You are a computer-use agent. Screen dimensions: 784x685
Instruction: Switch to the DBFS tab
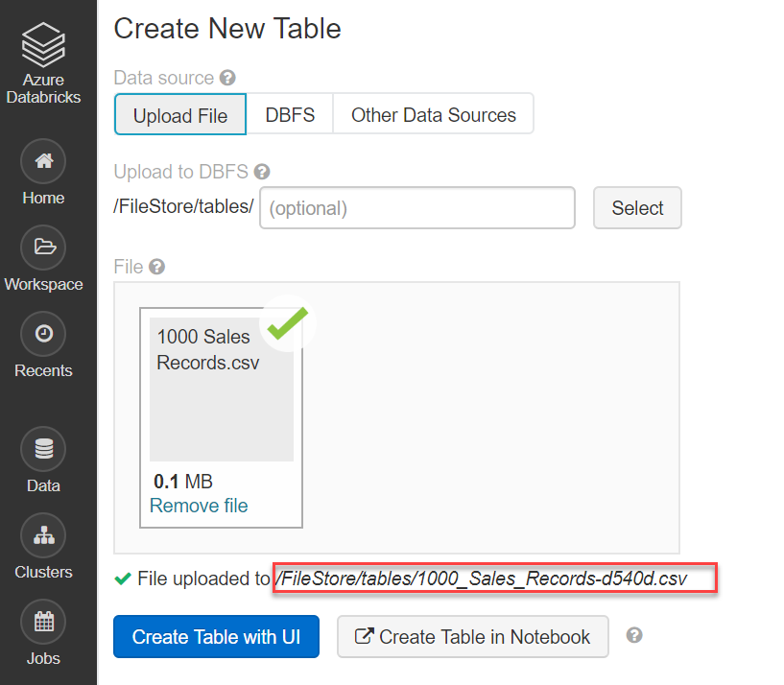tap(290, 115)
